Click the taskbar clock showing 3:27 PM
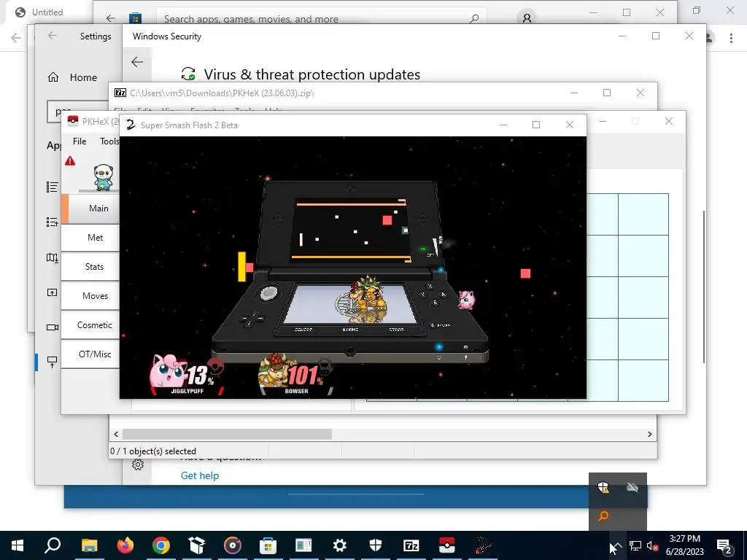The height and width of the screenshot is (560, 747). (x=684, y=545)
